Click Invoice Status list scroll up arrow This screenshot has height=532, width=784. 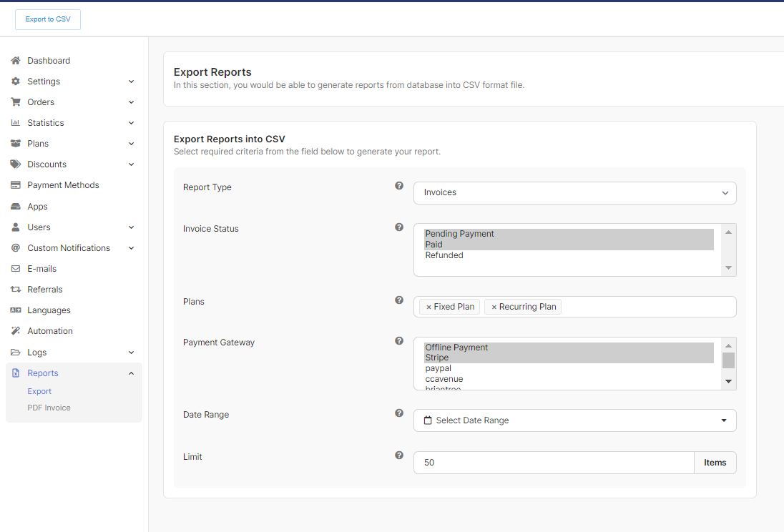point(728,232)
